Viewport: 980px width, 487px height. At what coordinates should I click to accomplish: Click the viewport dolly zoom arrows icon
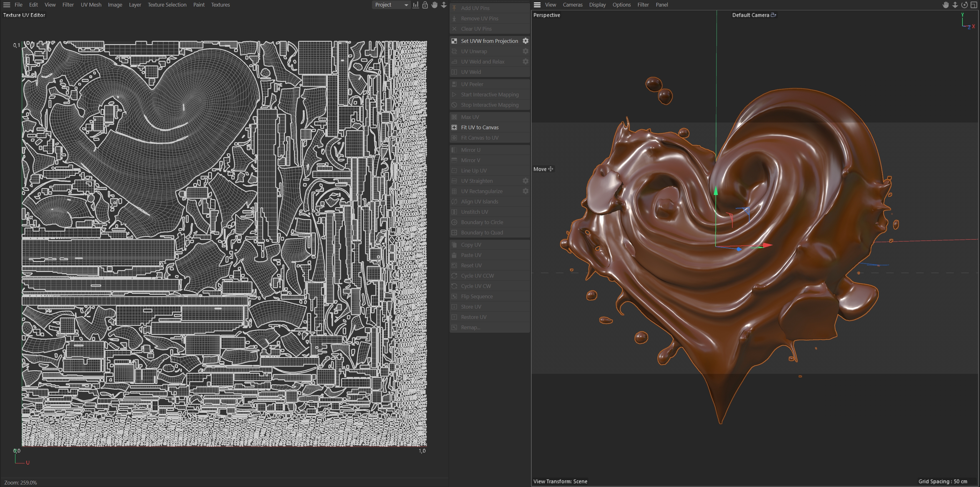pos(955,5)
